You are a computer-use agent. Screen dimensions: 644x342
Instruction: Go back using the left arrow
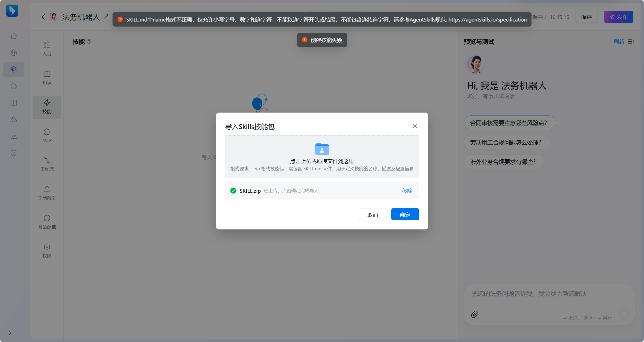coord(43,17)
